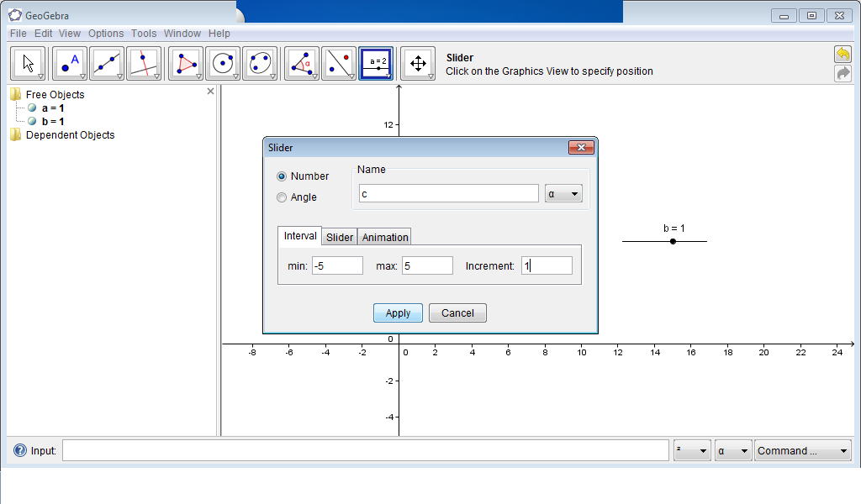Click the Increment value field
Viewport: 861px width, 504px height.
point(547,266)
